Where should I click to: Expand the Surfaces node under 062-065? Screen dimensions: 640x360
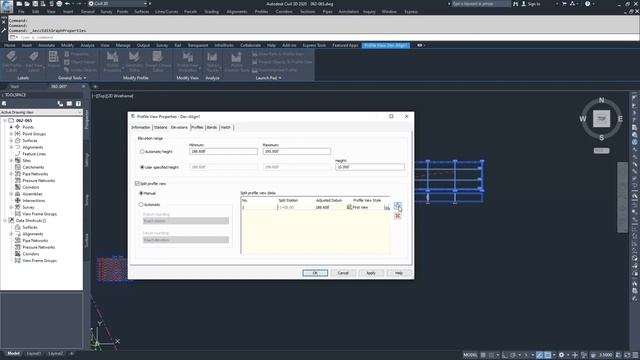[11, 140]
